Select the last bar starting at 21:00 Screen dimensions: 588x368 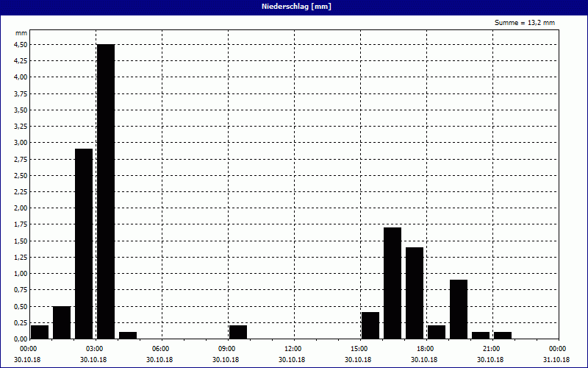click(503, 336)
